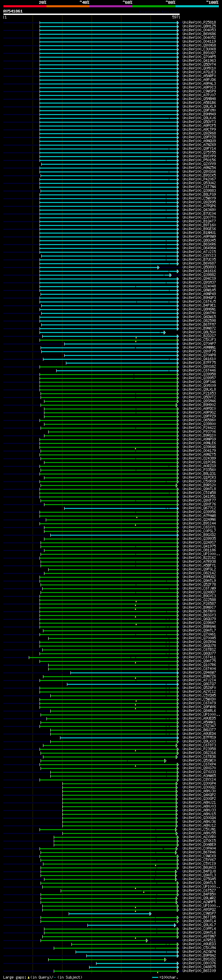Screen dimensions: 222x980
Task: Select the UniRef100_Q41610 label
Action: [x=199, y=359]
